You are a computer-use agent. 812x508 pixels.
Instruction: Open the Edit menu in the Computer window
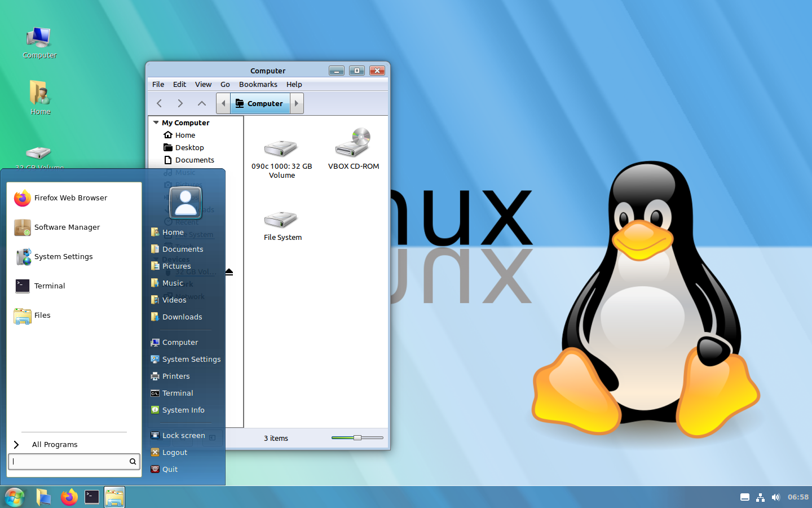coord(180,85)
